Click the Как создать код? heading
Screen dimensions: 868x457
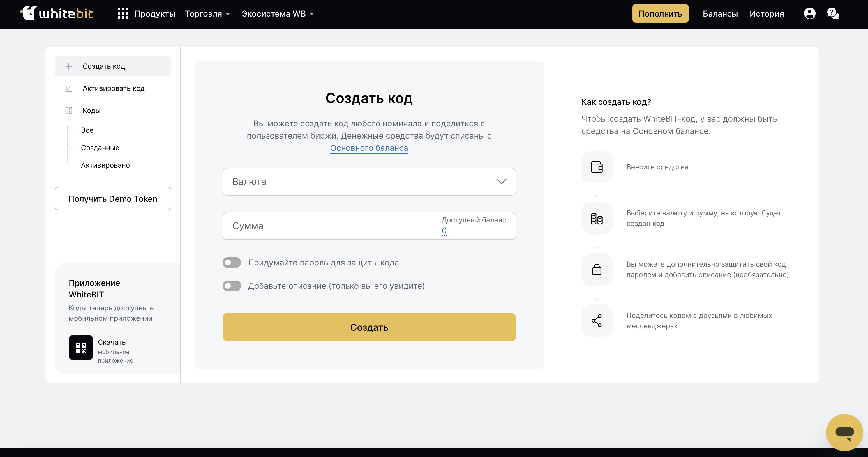click(616, 102)
